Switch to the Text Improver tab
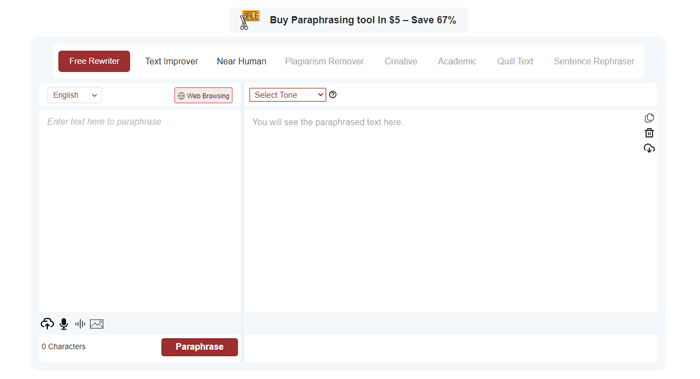The image size is (700, 379). click(x=171, y=61)
